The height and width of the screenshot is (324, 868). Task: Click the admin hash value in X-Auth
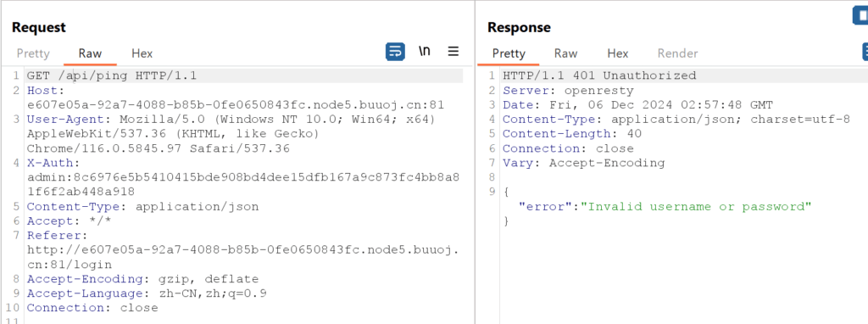(x=243, y=184)
